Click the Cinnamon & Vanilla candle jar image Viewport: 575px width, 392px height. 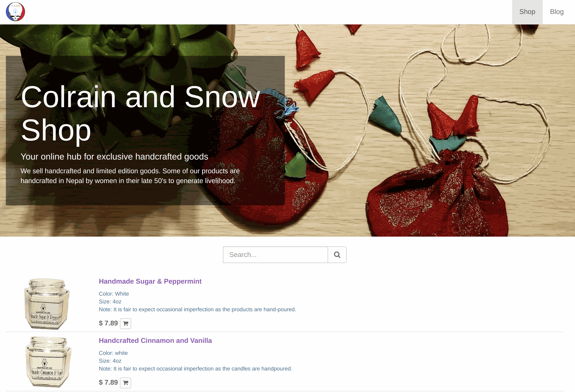(x=48, y=362)
